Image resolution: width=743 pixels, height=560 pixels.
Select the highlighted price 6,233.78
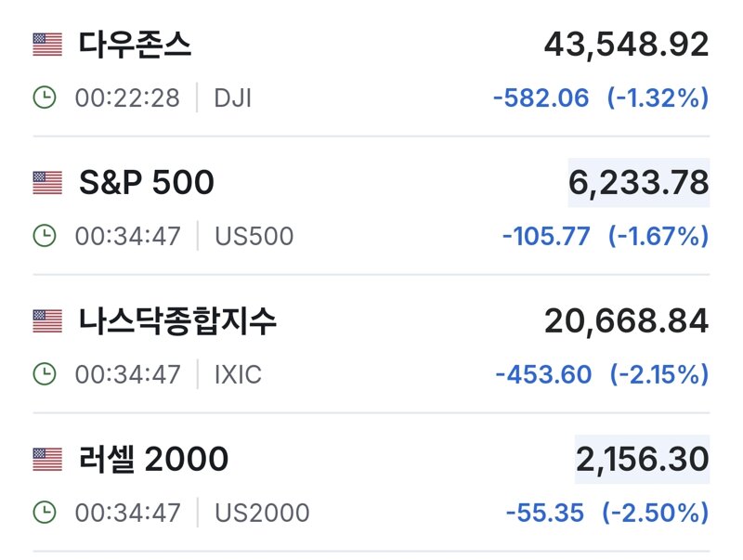[x=639, y=183]
